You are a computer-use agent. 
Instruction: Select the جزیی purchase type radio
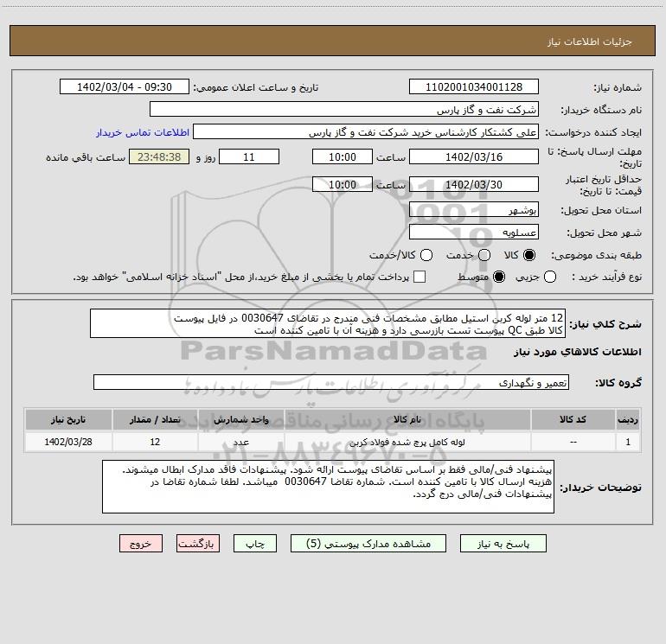pos(550,277)
